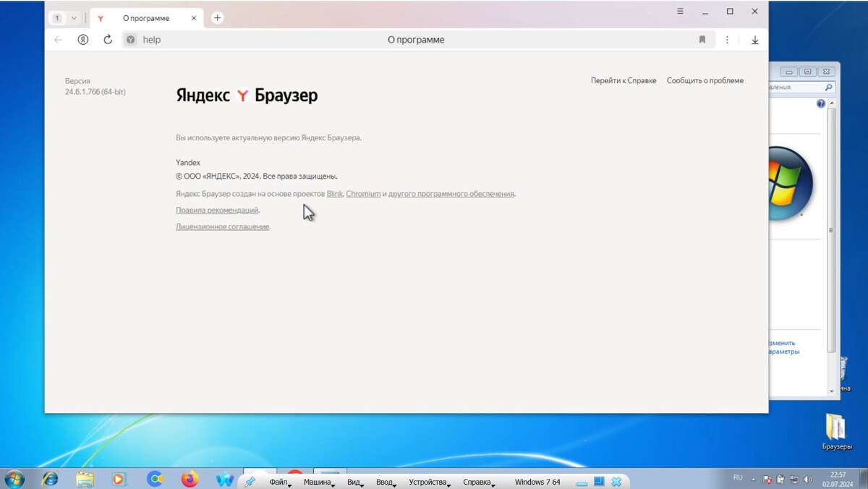Viewport: 868px width, 489px height.
Task: Open the 'Справка' menu in VM toolbar
Action: tap(479, 482)
